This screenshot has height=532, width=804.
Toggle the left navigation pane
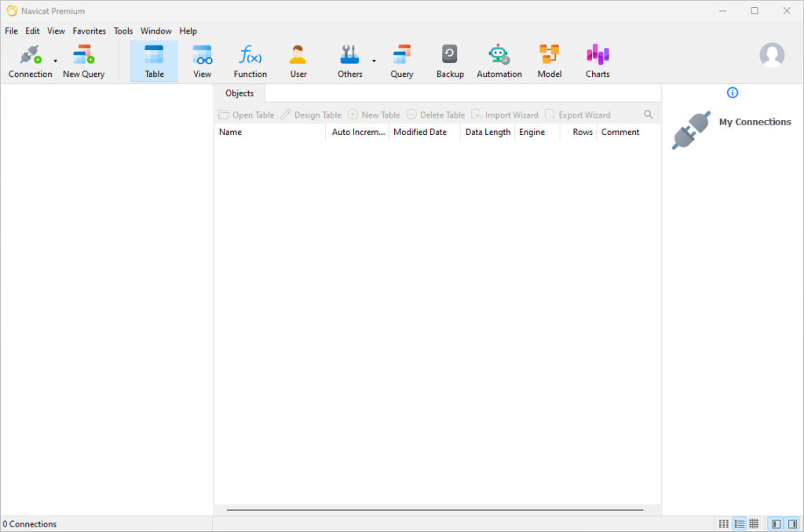click(x=777, y=524)
